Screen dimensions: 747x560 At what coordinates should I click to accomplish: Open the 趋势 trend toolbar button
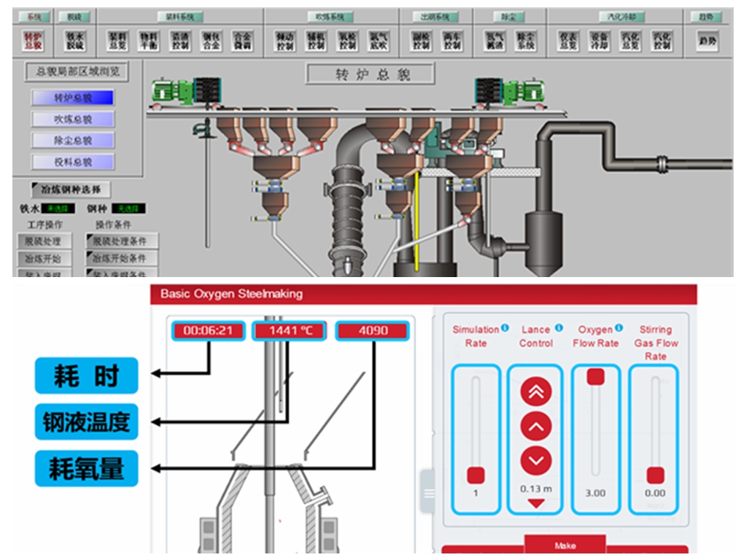tap(706, 41)
